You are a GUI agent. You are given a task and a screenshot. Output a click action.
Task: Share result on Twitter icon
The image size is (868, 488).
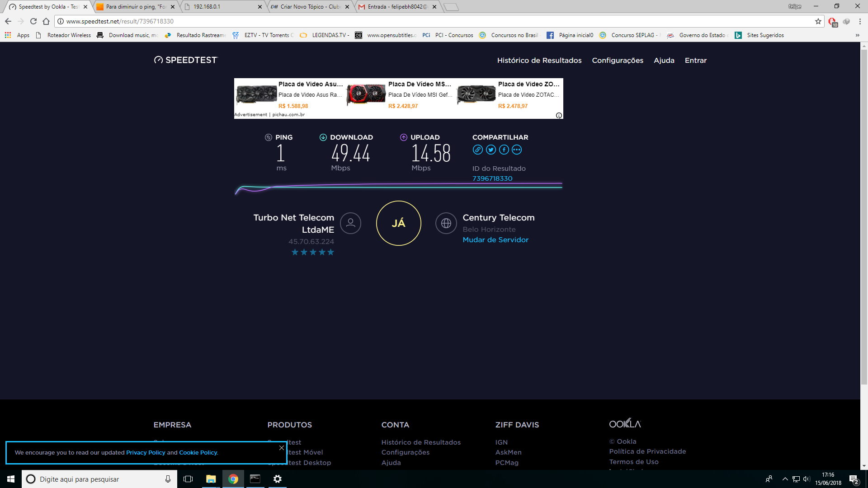click(x=491, y=150)
